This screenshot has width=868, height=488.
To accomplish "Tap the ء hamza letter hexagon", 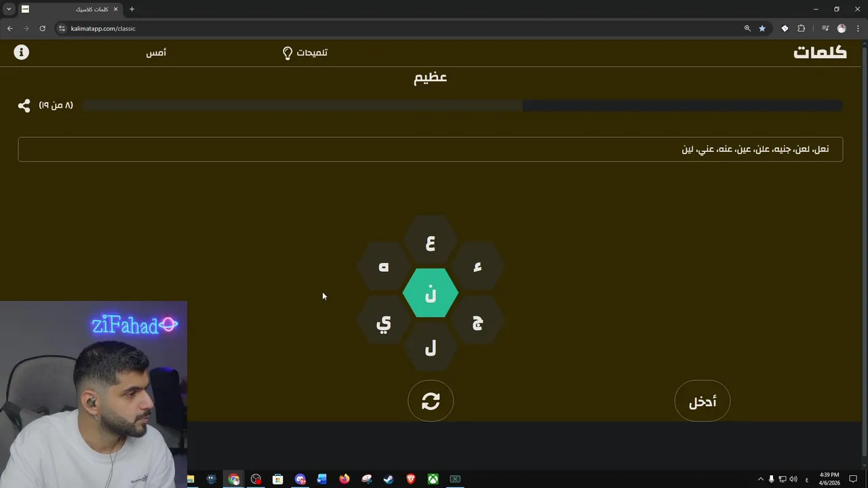I will point(477,267).
